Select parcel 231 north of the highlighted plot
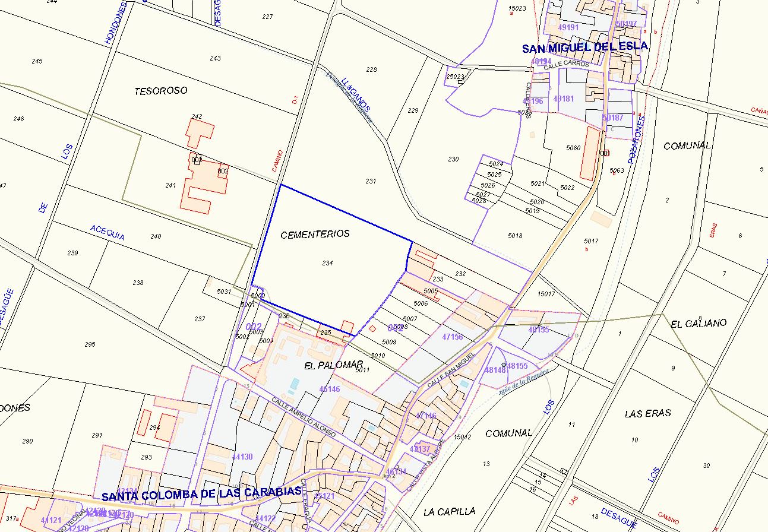The image size is (768, 532). 371,182
